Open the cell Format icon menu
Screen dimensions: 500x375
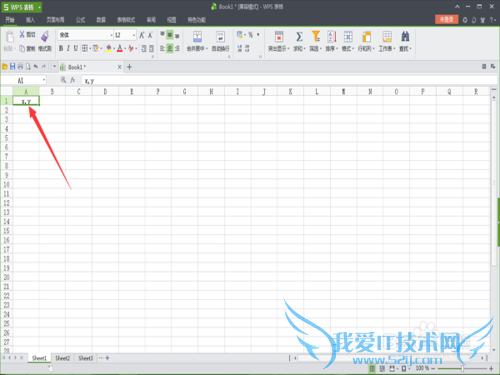[348, 37]
